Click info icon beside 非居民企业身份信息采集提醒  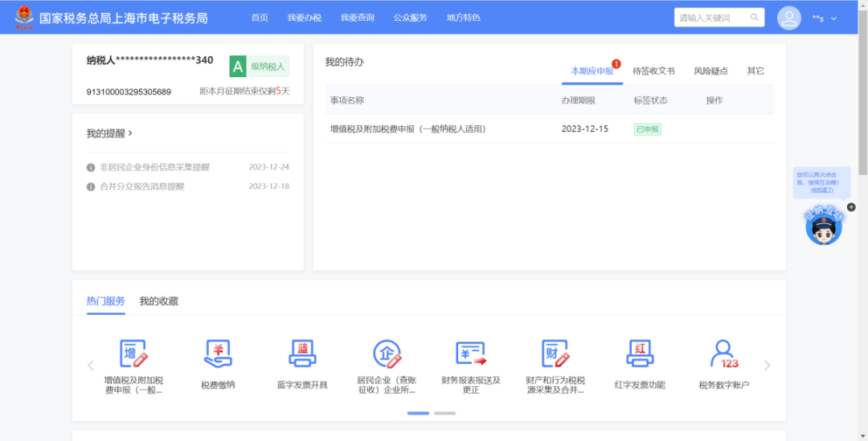point(91,167)
